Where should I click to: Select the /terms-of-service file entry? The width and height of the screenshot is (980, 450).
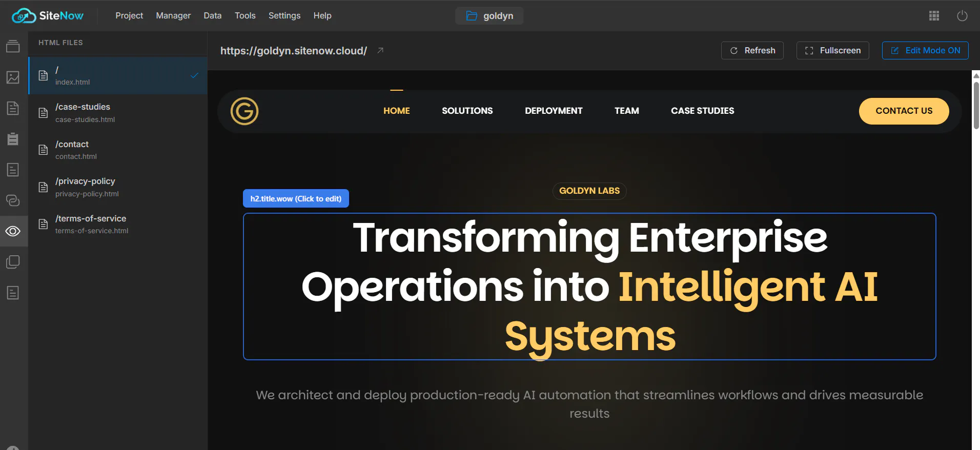118,224
